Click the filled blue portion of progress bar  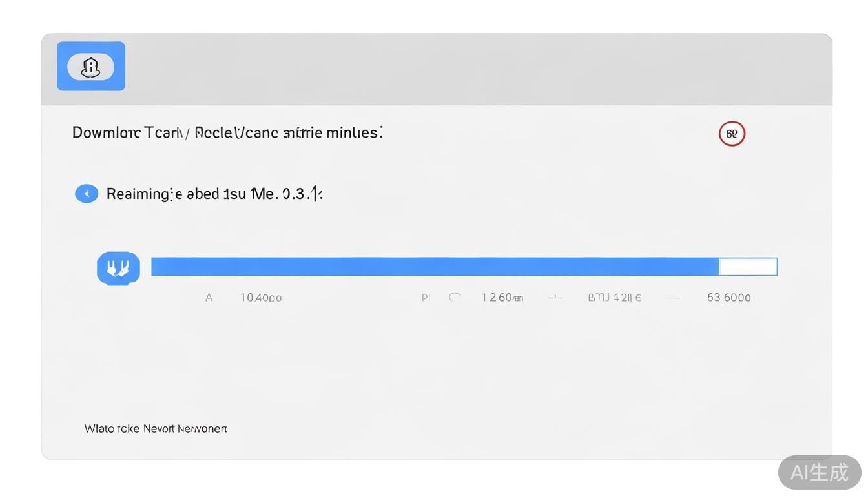coord(435,267)
